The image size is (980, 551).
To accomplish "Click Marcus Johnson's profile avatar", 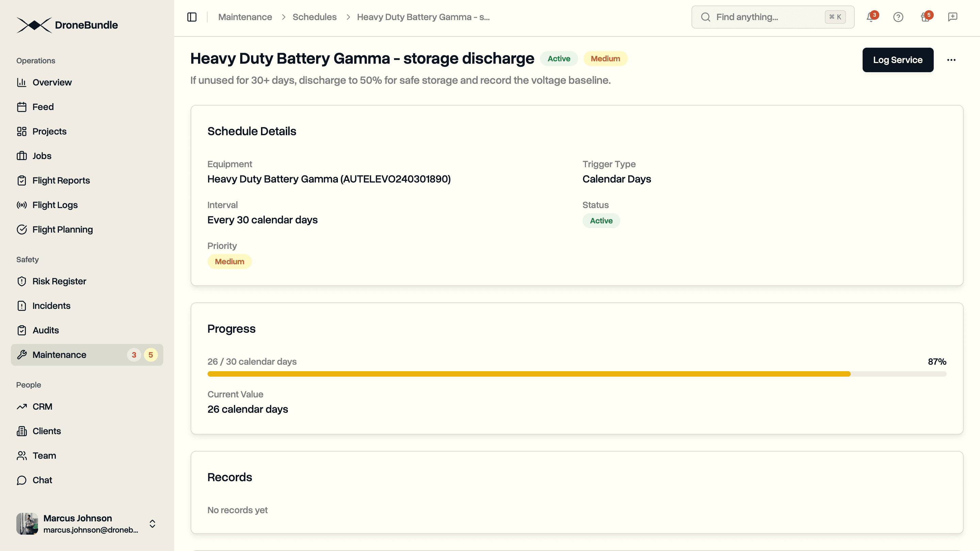I will [27, 524].
